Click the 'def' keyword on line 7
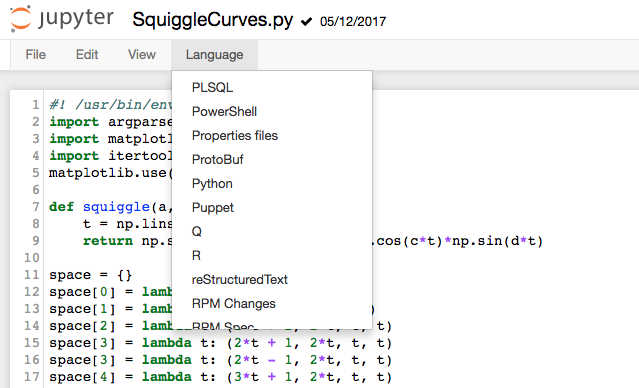The image size is (639, 388). pyautogui.click(x=61, y=207)
